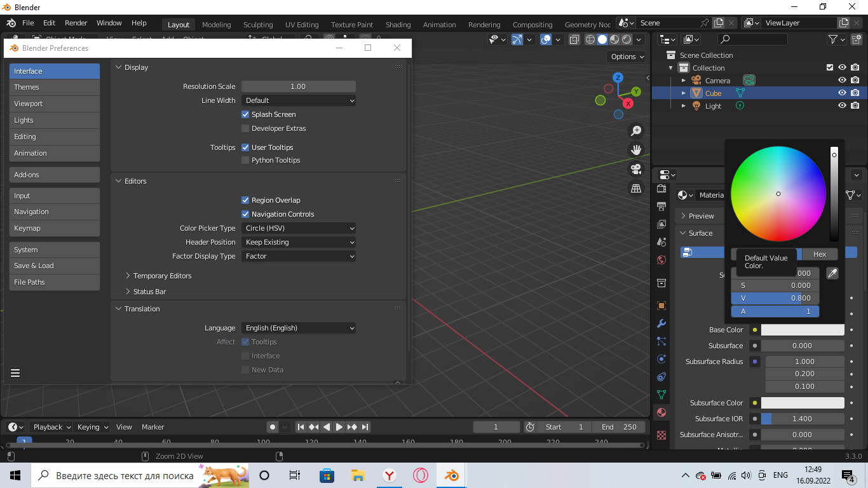Toggle camera view icon in viewport
868x488 pixels.
tap(635, 169)
